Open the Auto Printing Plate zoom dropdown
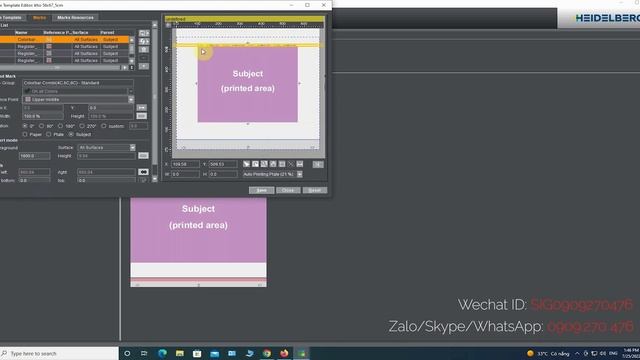This screenshot has height=360, width=640. pyautogui.click(x=300, y=174)
